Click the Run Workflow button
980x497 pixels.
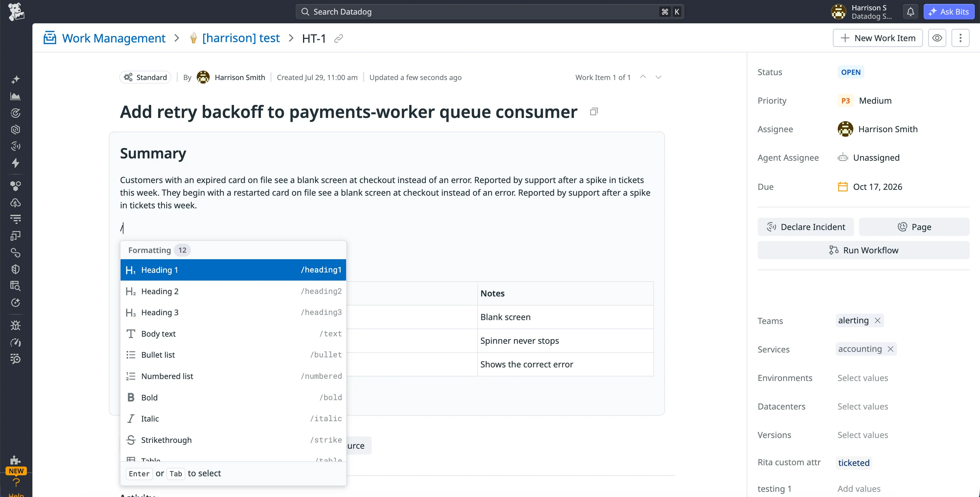coord(863,250)
